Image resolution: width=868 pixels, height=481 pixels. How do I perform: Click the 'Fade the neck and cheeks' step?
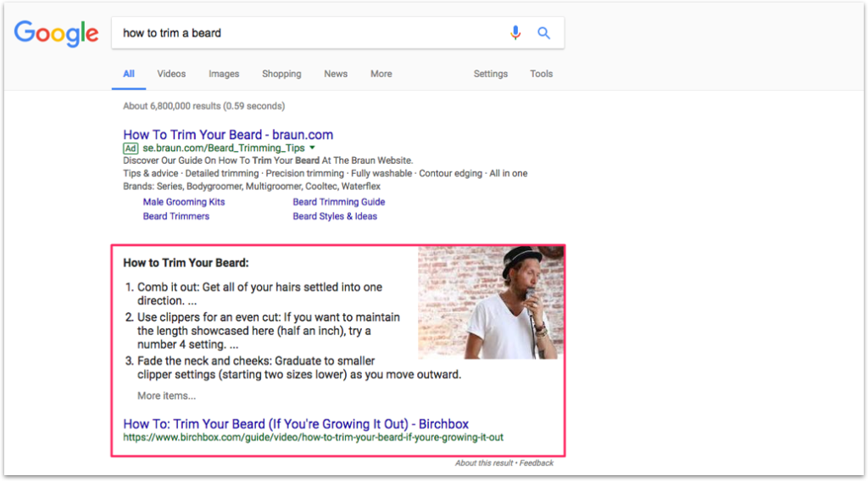pyautogui.click(x=299, y=367)
